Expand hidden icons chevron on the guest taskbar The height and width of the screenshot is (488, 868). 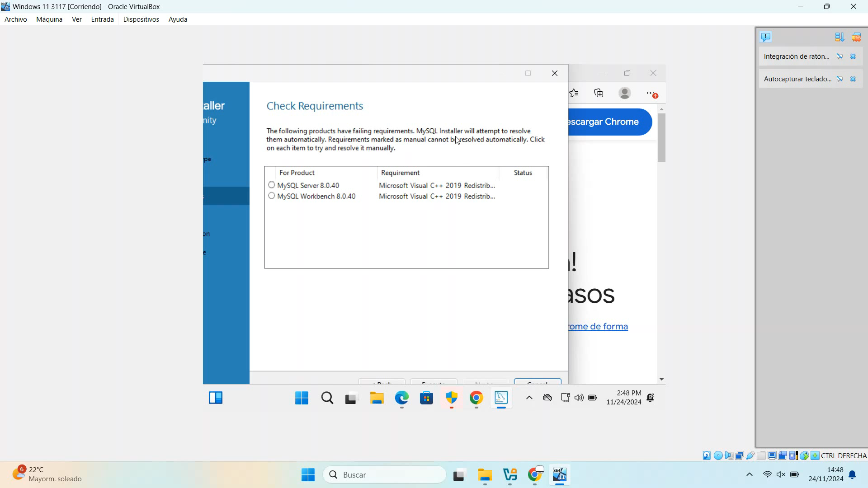coord(528,398)
